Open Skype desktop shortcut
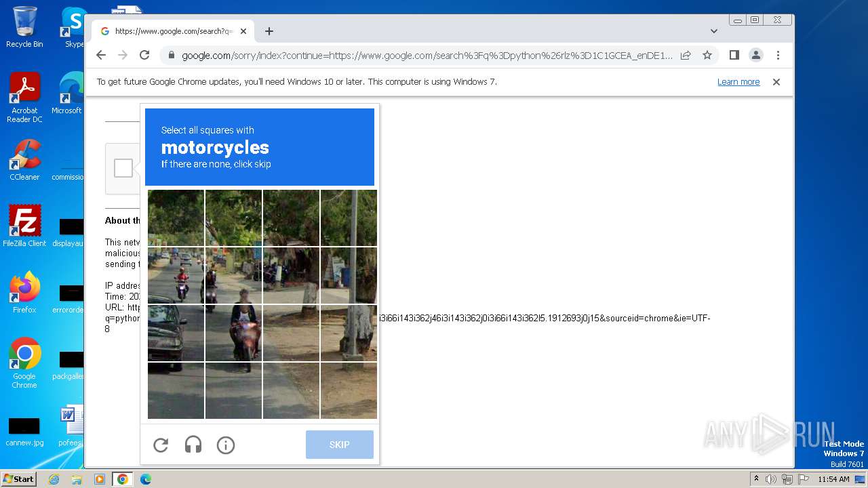Viewport: 868px width, 488px height. click(73, 27)
